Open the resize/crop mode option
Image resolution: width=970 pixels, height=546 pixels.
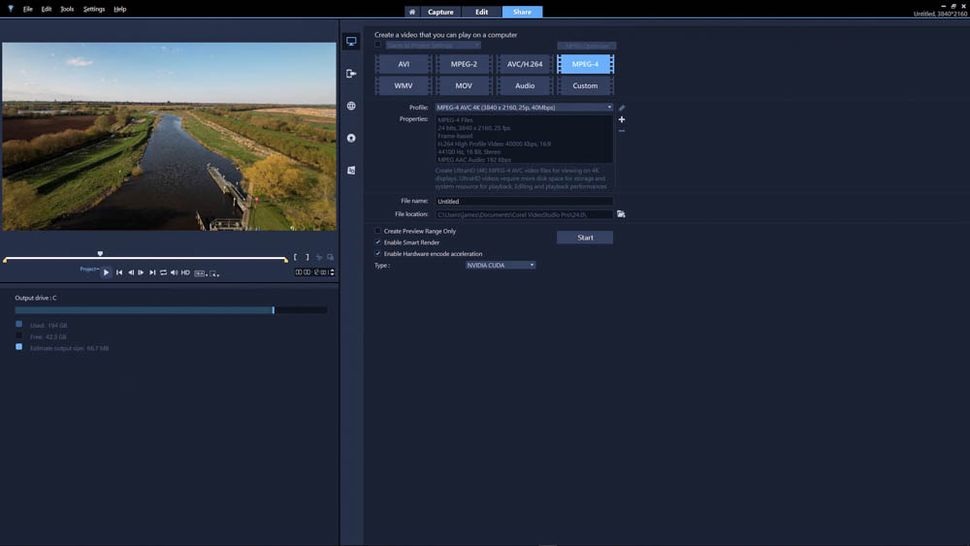(214, 273)
